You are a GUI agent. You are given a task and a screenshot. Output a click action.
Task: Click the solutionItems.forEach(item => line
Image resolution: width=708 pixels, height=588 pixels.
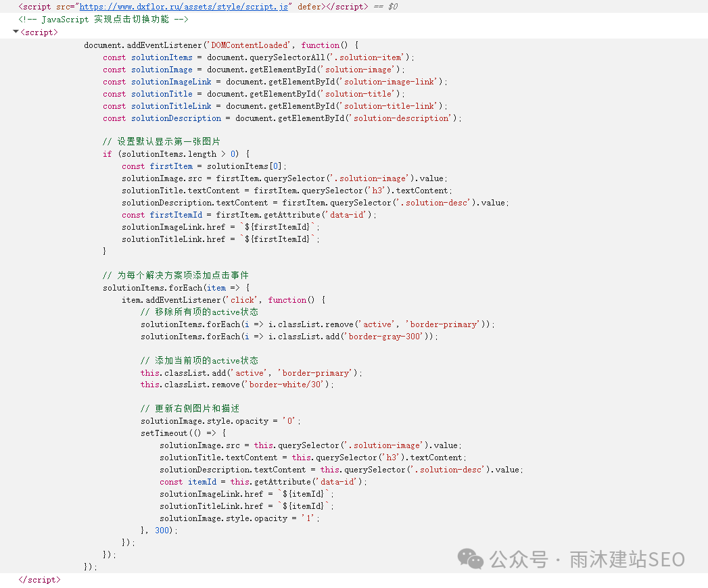[x=176, y=287]
